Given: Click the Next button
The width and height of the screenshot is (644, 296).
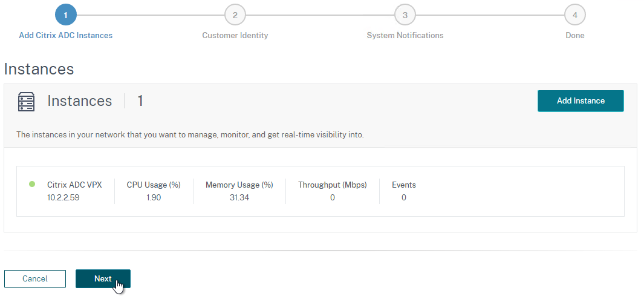Looking at the screenshot, I should coord(103,278).
